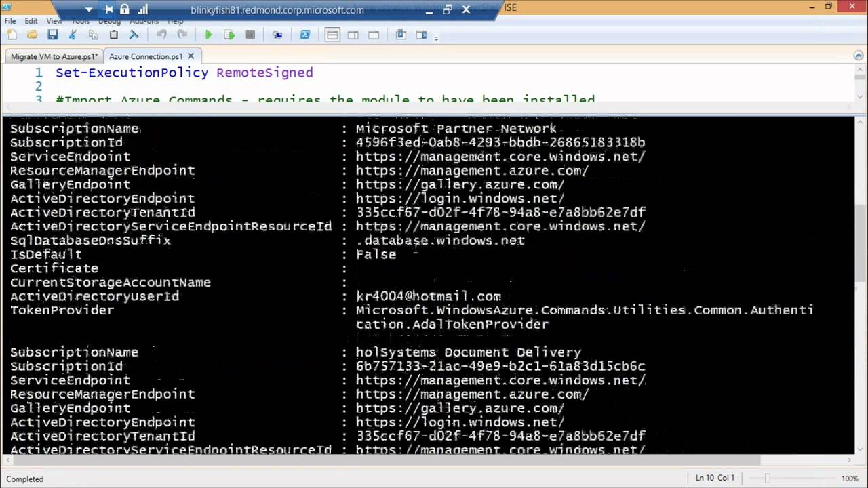Collapse the script pane with the chevron button

[859, 56]
